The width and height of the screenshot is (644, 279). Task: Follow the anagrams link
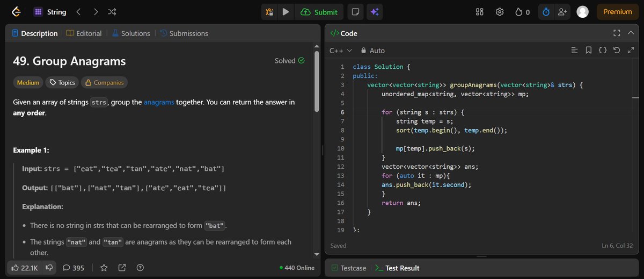159,102
